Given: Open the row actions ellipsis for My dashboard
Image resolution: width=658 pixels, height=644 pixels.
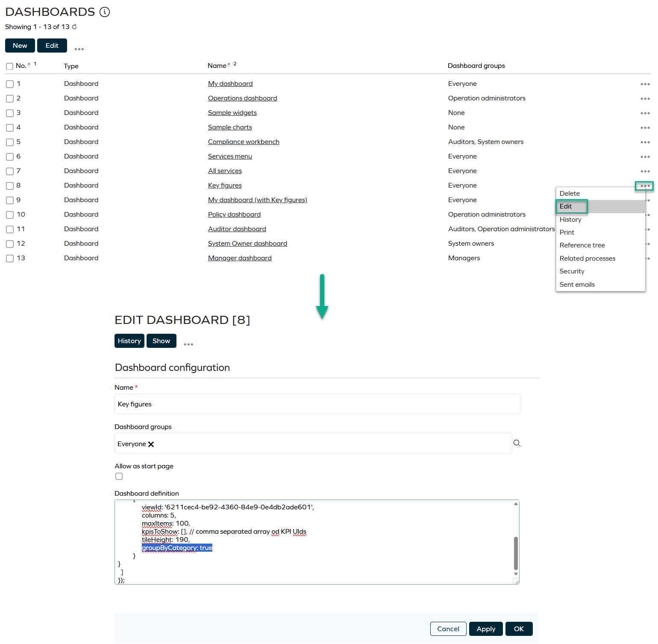Looking at the screenshot, I should [x=645, y=84].
